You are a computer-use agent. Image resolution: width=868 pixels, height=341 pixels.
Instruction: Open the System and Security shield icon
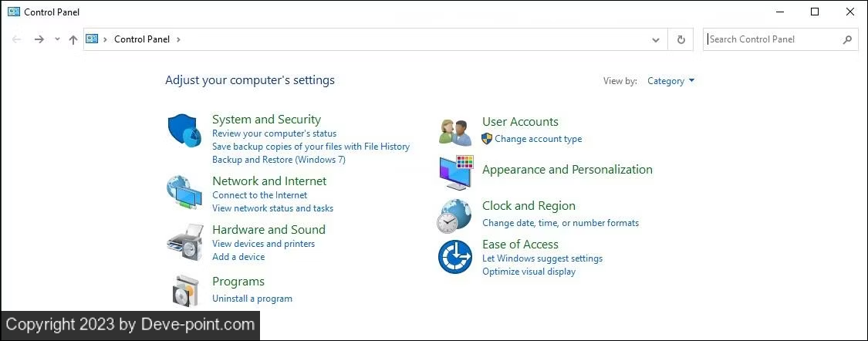[x=184, y=130]
